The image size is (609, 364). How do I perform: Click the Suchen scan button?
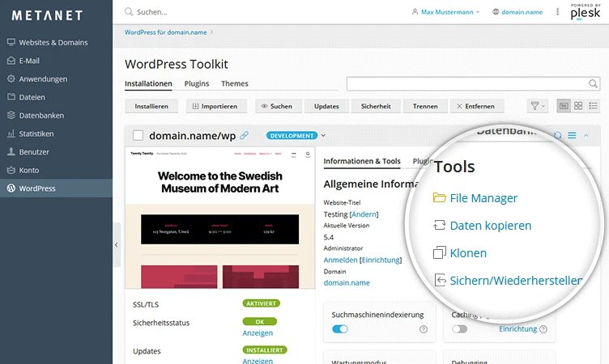(x=279, y=106)
